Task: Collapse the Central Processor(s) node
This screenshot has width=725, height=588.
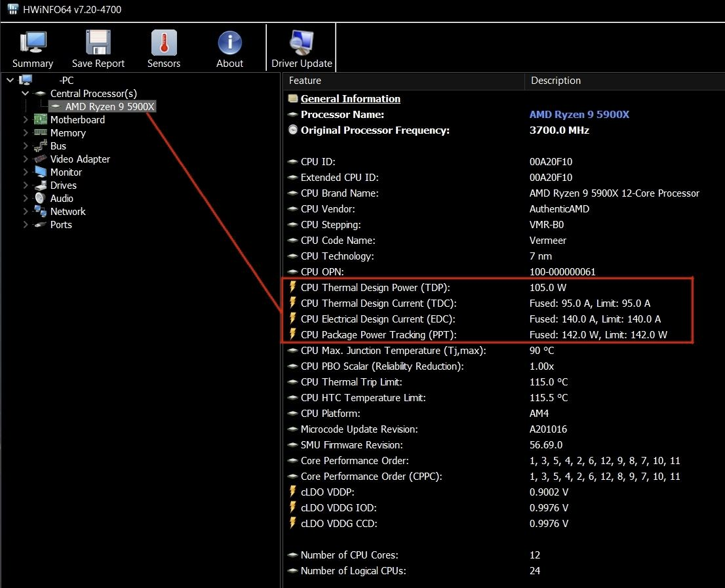Action: point(26,93)
